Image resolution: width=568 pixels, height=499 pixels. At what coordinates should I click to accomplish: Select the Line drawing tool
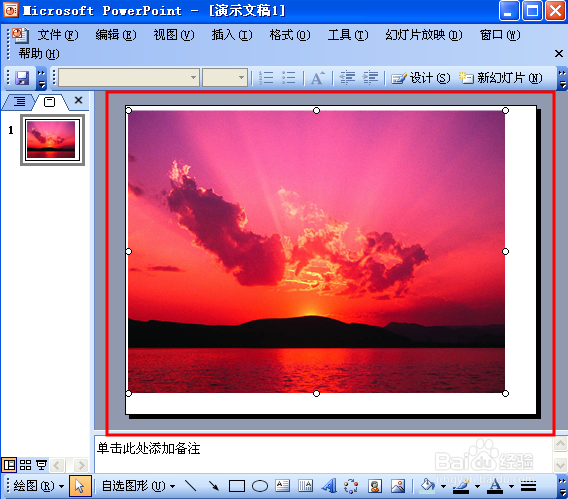pyautogui.click(x=191, y=486)
